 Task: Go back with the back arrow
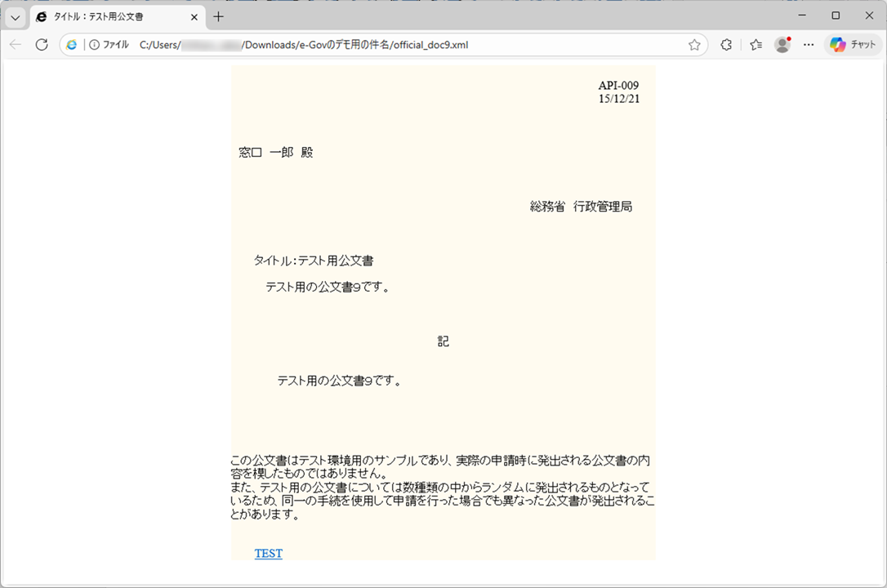[x=16, y=45]
